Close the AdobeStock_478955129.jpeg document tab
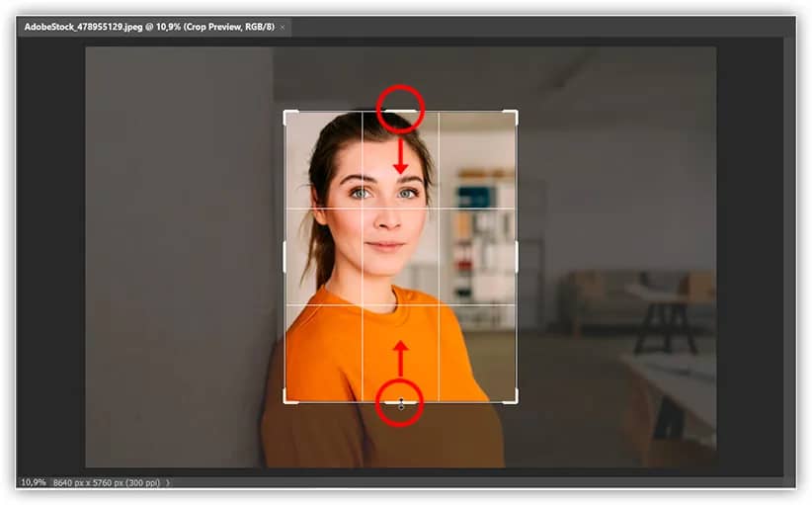The width and height of the screenshot is (812, 505). (283, 27)
